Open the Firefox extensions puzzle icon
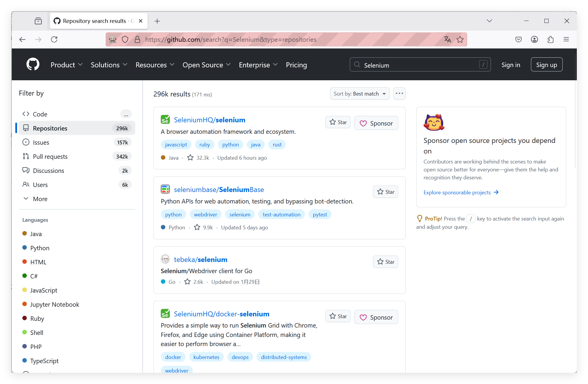 click(550, 39)
